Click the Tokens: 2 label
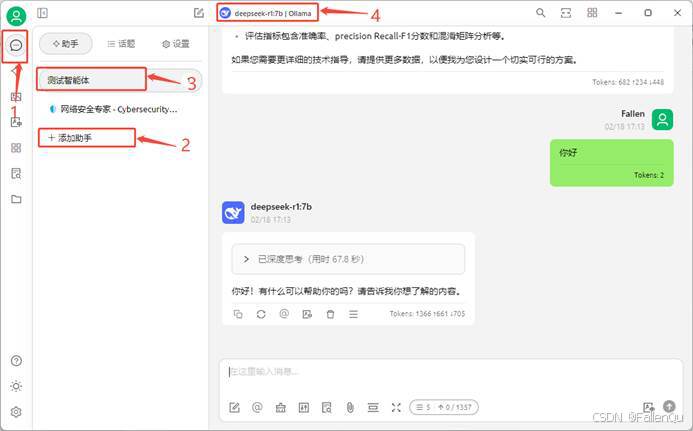The width and height of the screenshot is (693, 431). (649, 175)
